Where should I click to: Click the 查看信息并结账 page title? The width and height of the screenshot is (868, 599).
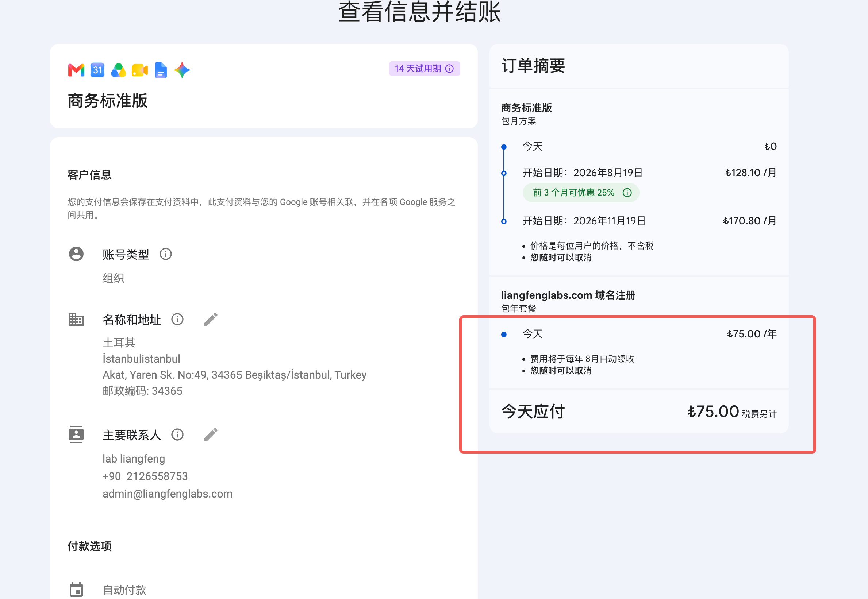point(419,12)
